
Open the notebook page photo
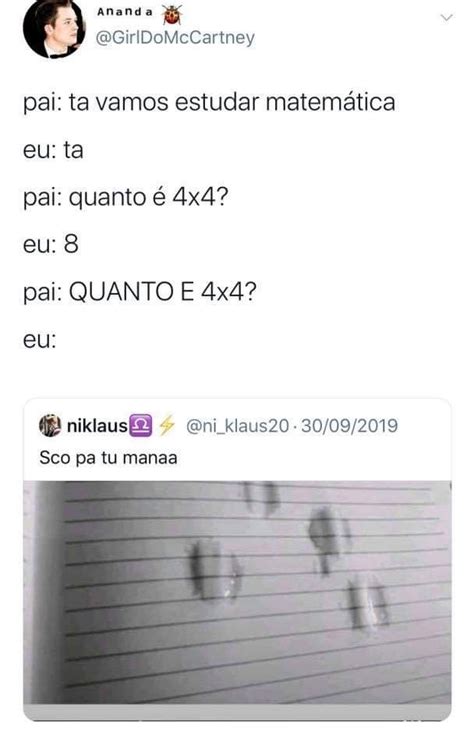click(237, 592)
